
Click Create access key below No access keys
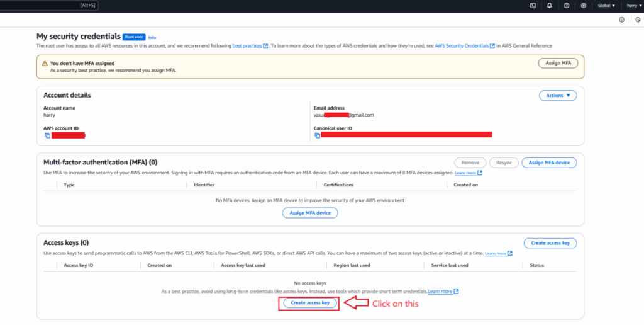[x=310, y=303]
